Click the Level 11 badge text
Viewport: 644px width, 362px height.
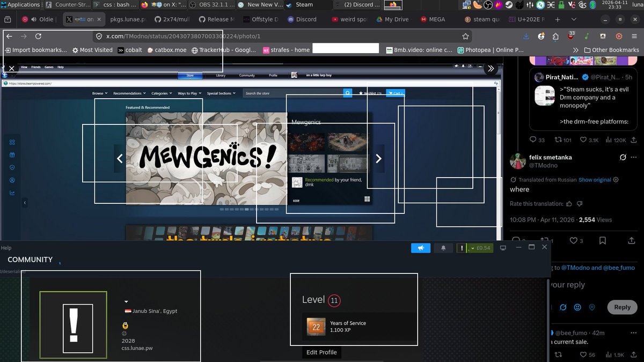(x=321, y=300)
